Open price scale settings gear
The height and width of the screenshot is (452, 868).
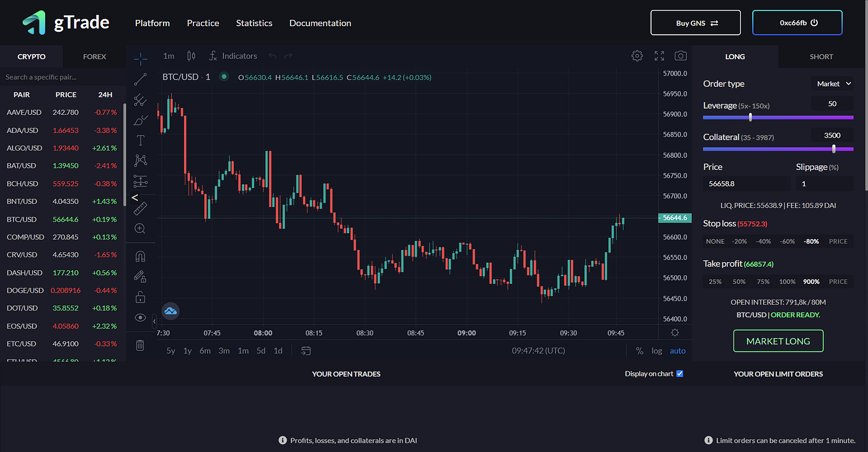coord(675,333)
